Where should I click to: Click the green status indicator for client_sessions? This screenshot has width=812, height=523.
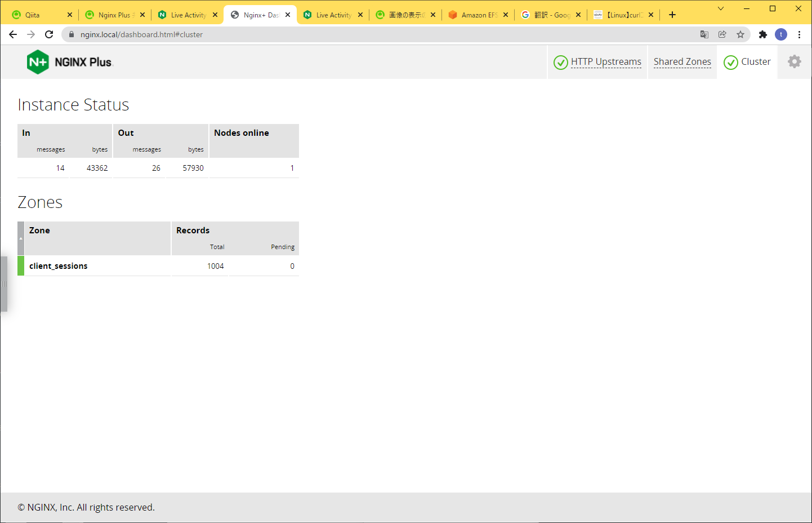click(x=21, y=266)
